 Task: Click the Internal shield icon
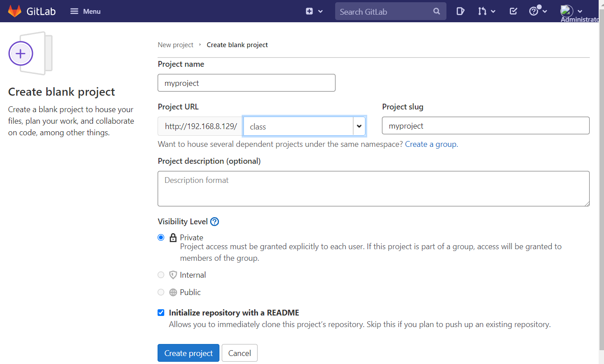[173, 275]
